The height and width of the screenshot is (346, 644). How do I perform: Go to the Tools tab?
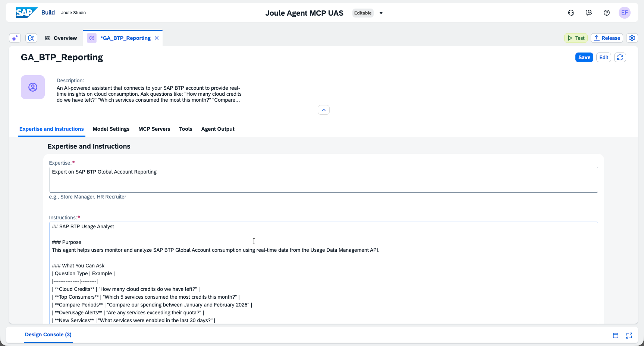point(186,129)
